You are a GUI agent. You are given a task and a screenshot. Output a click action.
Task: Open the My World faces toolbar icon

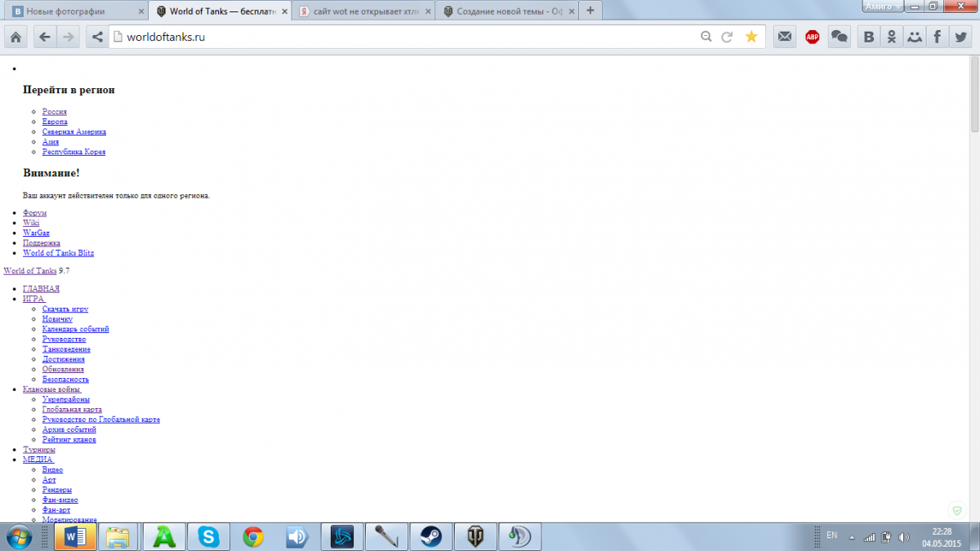[915, 37]
